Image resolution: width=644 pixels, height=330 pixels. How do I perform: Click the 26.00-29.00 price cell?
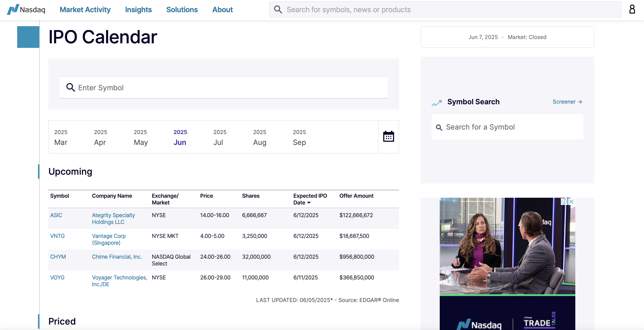click(215, 277)
